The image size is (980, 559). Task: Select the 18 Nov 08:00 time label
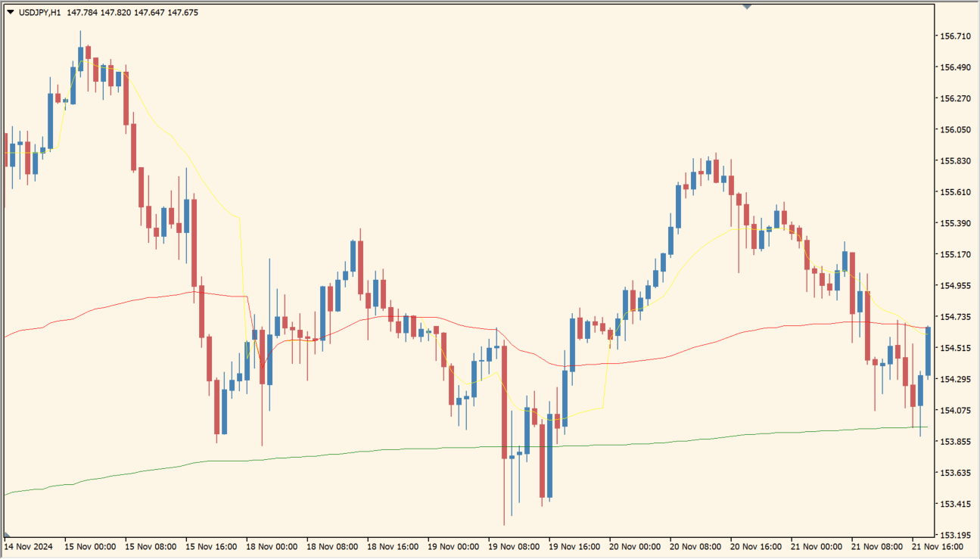(331, 546)
